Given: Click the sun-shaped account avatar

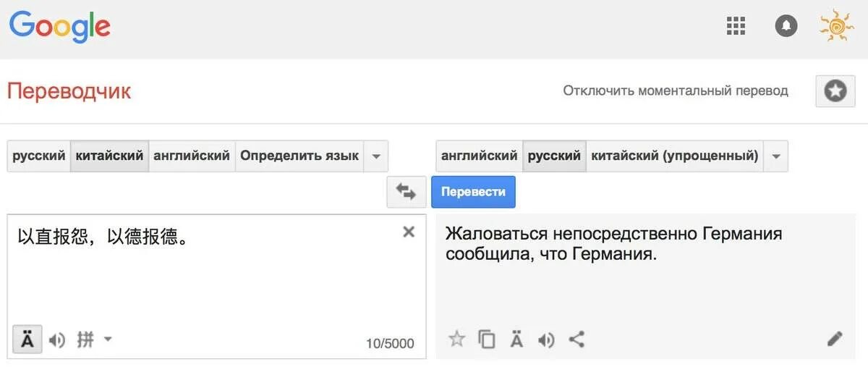Looking at the screenshot, I should 837,27.
